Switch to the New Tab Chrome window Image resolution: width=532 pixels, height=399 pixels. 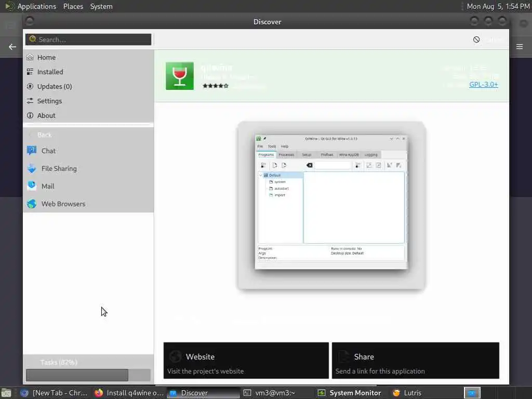54,393
